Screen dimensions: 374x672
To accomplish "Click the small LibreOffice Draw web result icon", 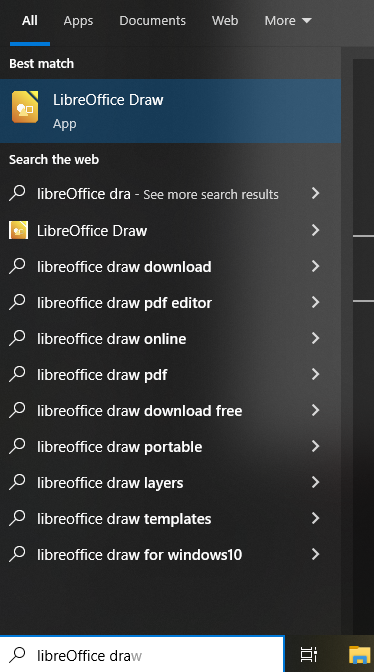I will [x=18, y=230].
